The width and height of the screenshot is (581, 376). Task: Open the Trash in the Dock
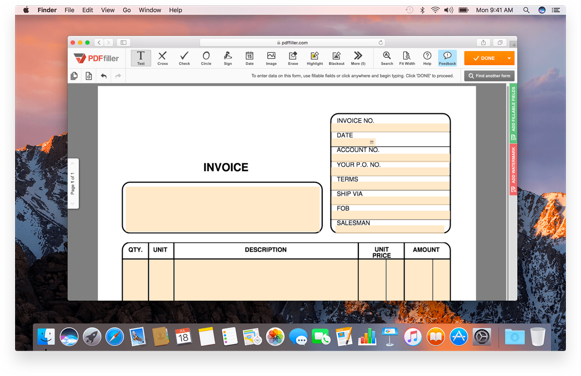pos(538,337)
